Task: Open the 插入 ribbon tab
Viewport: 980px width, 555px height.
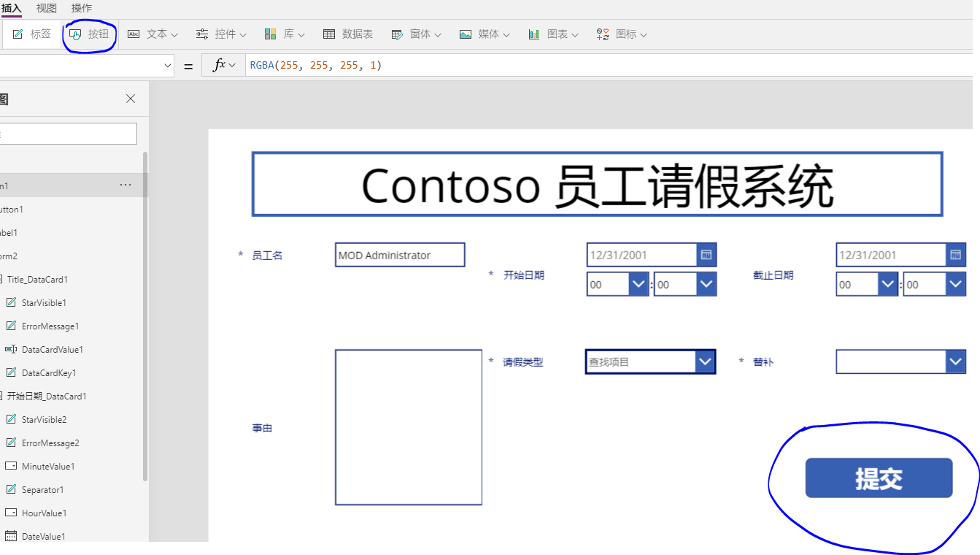Action: (x=11, y=8)
